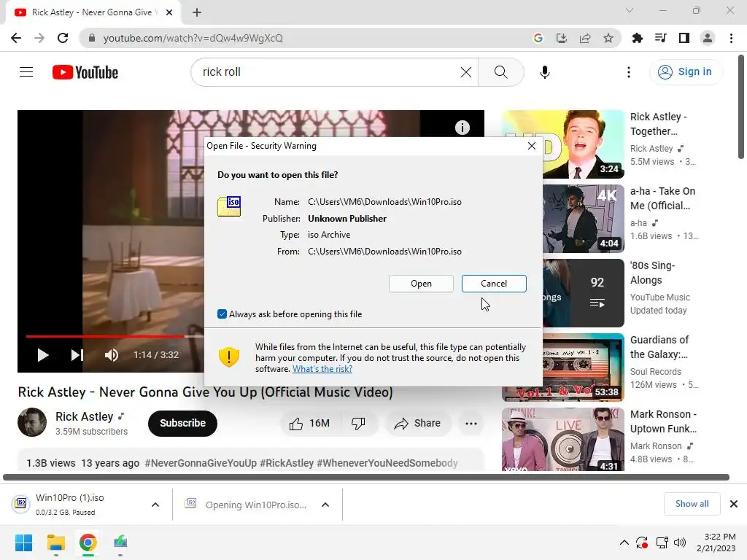Click the #NeverGonnaGiveYouUp hashtag
The height and width of the screenshot is (560, 747).
click(201, 463)
